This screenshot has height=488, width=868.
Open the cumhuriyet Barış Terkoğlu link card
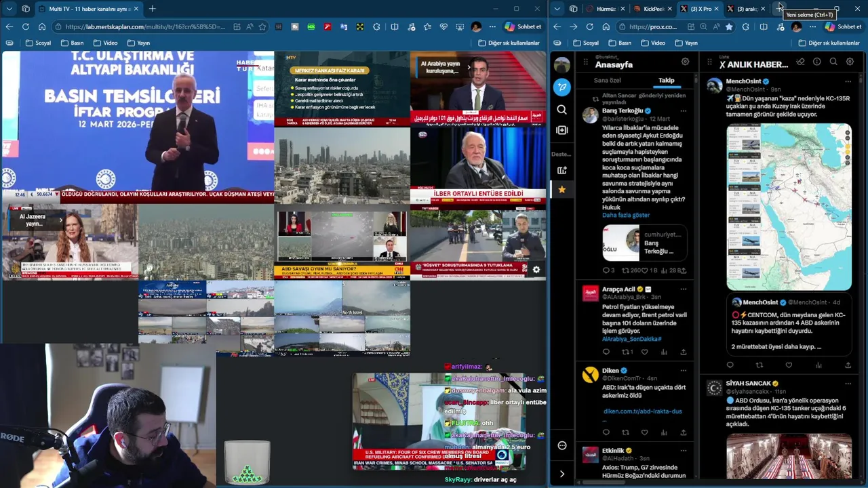644,243
